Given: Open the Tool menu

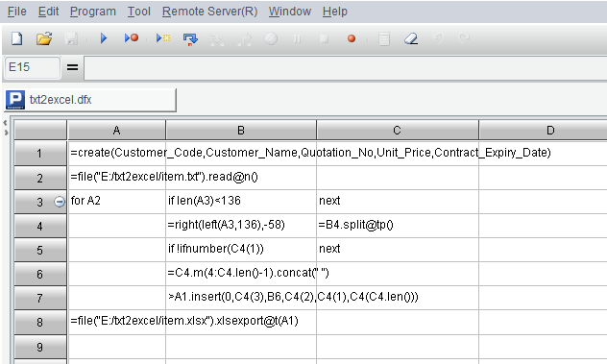Looking at the screenshot, I should (139, 12).
